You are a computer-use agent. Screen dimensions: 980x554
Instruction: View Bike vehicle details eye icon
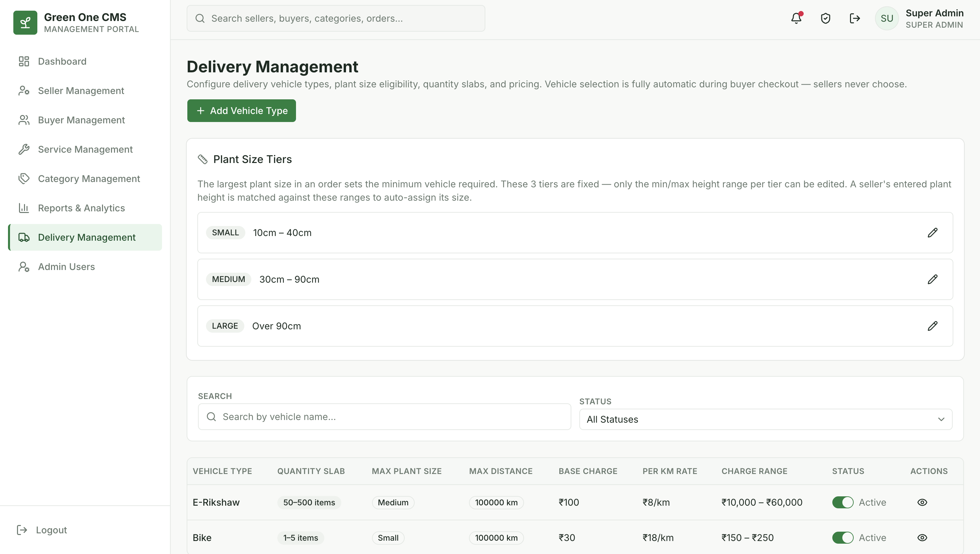pos(922,538)
